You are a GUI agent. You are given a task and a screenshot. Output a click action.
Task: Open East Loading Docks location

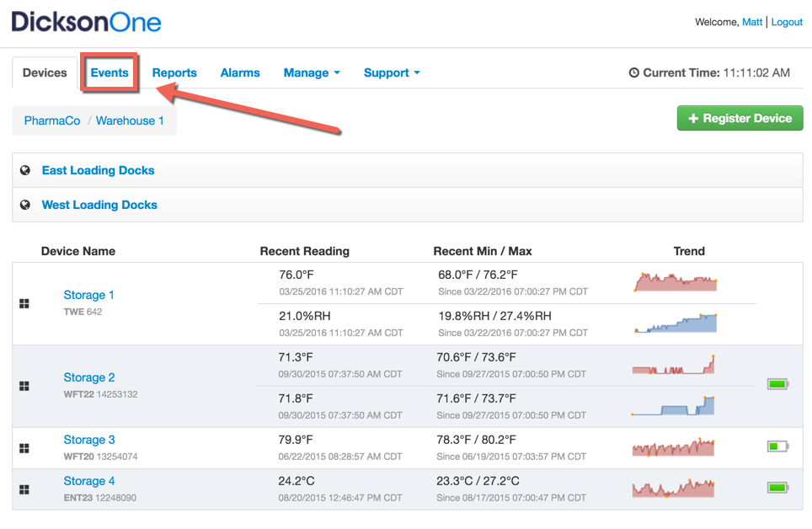point(98,170)
